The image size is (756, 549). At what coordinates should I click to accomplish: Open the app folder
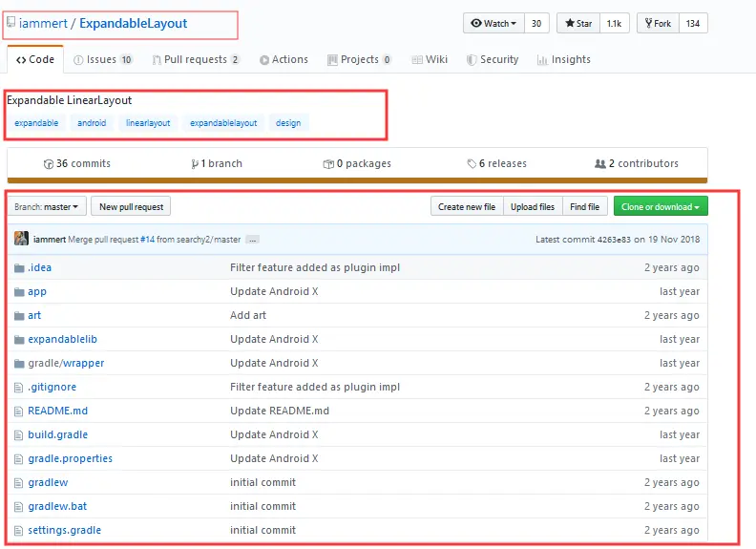coord(37,291)
